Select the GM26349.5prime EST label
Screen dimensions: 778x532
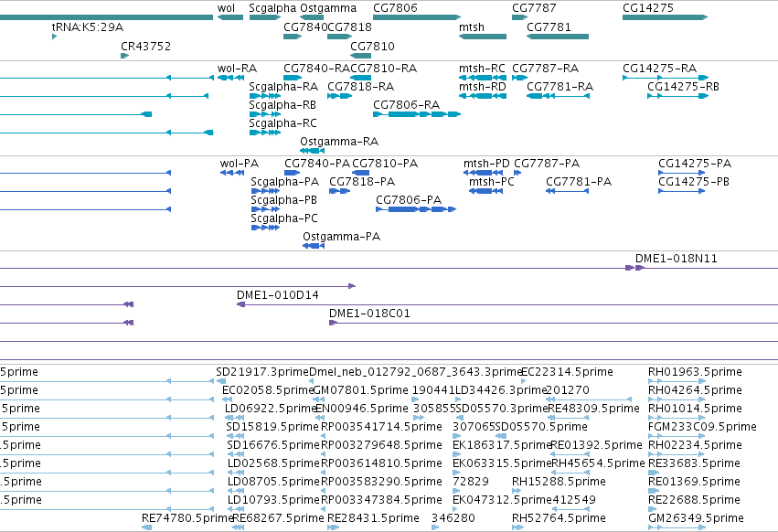point(696,518)
